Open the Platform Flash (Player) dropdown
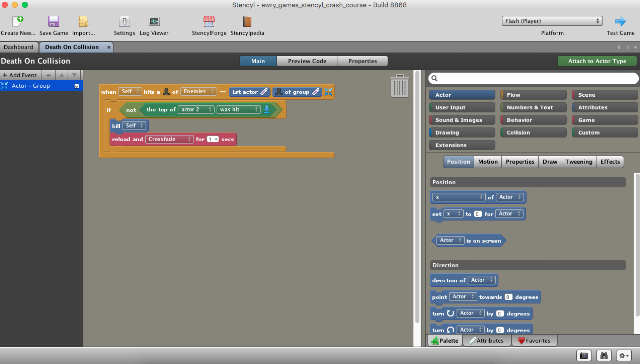This screenshot has width=640, height=364. (x=552, y=21)
